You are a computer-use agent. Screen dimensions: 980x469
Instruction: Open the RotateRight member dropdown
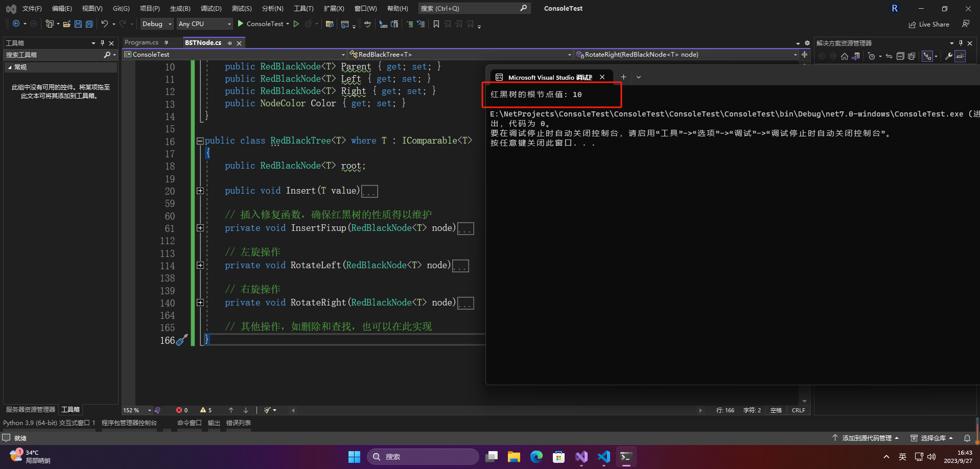(687, 54)
